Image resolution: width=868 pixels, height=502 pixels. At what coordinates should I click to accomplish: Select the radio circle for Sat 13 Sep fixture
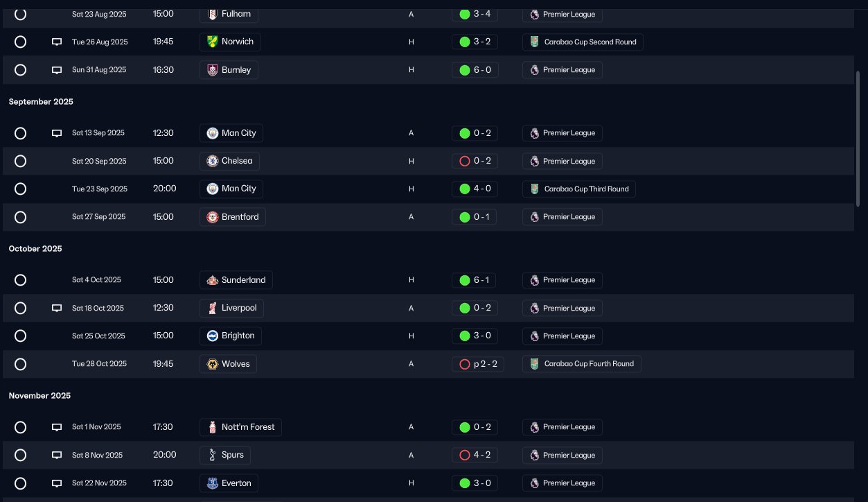point(20,133)
